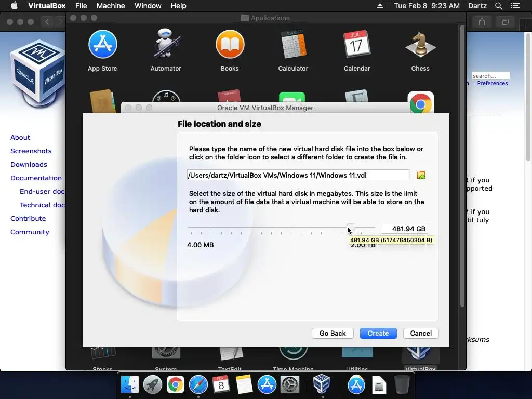Open Screenshots link on VirtualBox site

tap(31, 151)
